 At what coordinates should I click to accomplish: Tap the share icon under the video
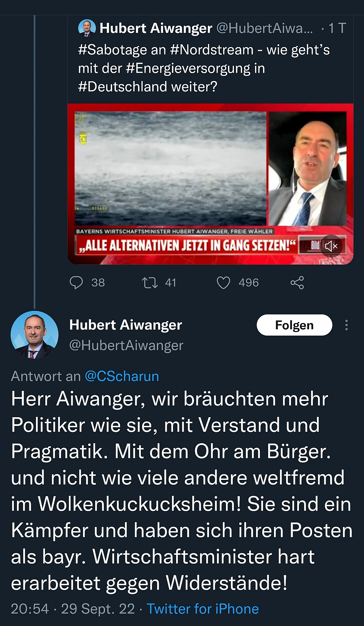point(297,283)
